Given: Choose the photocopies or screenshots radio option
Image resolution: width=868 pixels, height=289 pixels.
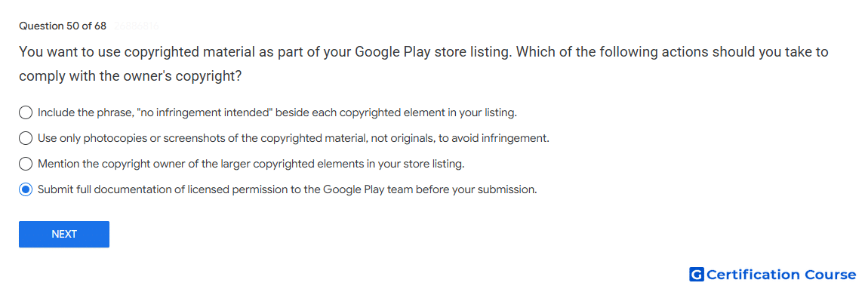Looking at the screenshot, I should click(x=26, y=138).
